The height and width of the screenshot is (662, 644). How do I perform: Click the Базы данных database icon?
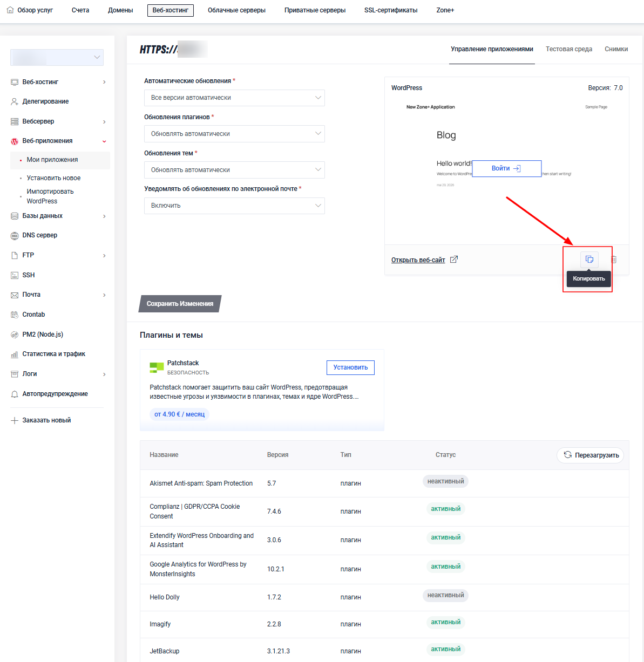click(15, 216)
